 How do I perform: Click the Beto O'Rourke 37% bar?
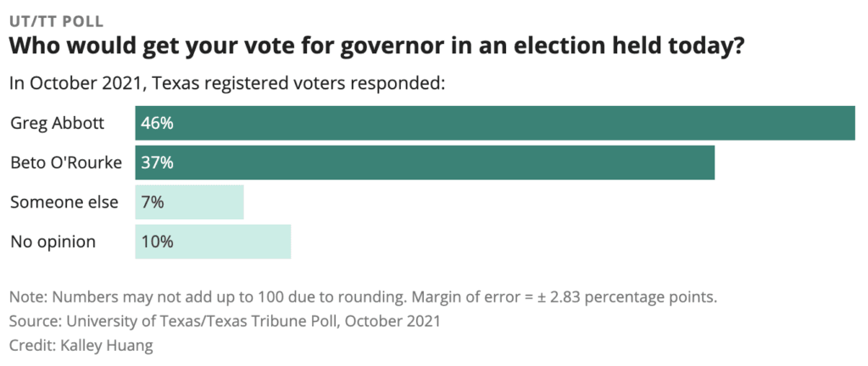(425, 163)
